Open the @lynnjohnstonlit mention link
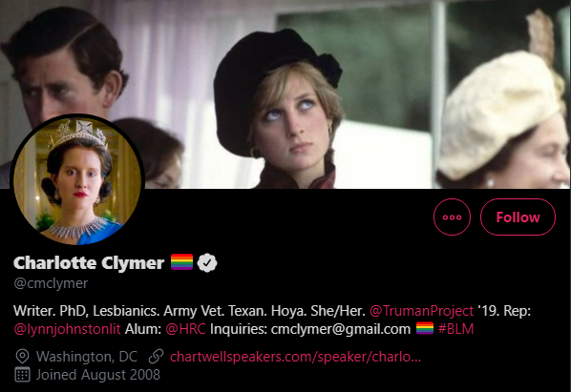Screen dimensions: 571x392 [x=67, y=329]
